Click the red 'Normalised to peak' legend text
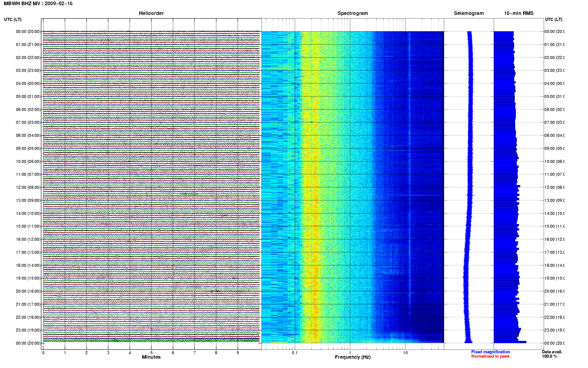 tap(490, 356)
